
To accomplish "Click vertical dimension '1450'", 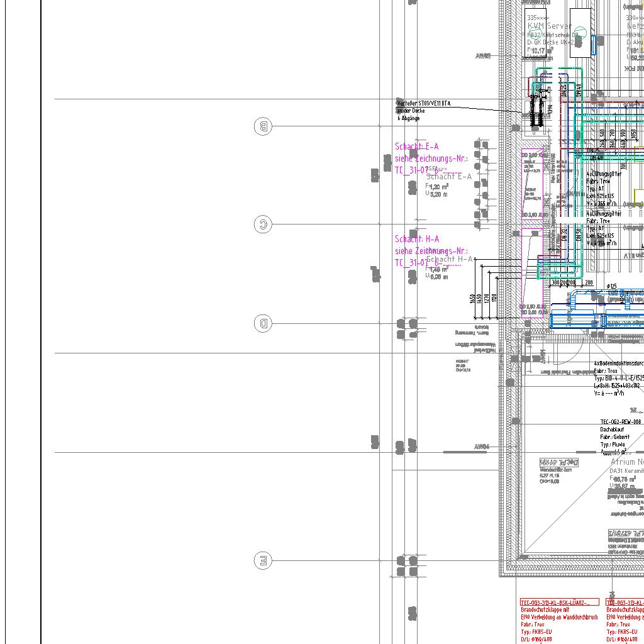I will tap(479, 299).
